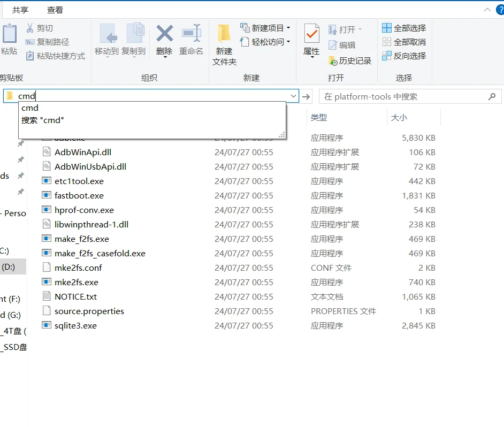Screen dimensions: 504x427
Task: Select the sqlite3.exe file
Action: click(x=75, y=325)
